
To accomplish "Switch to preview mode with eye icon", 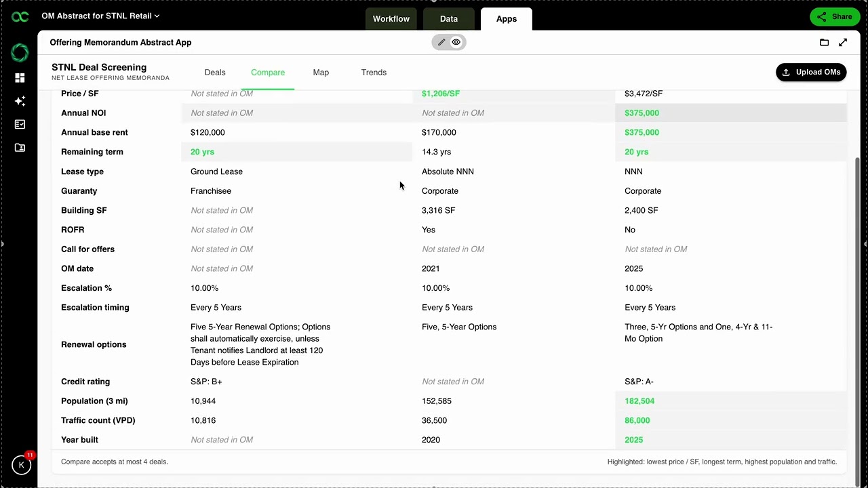I will tap(456, 42).
